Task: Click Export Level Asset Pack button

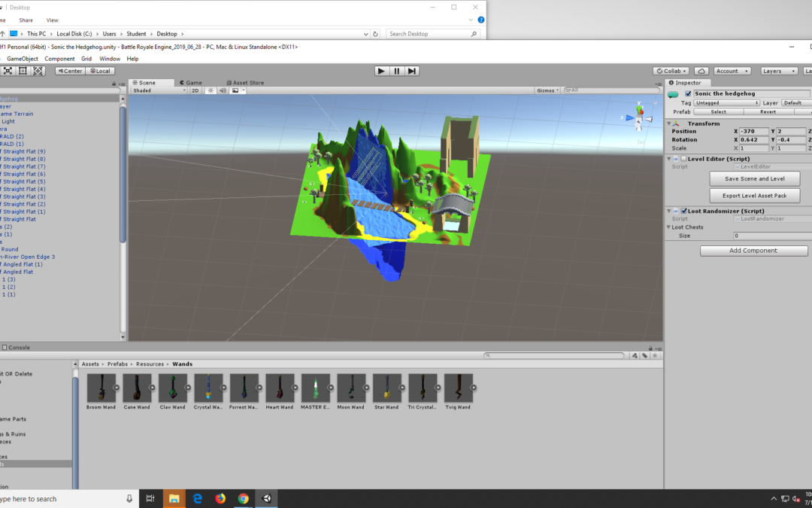Action: point(755,196)
